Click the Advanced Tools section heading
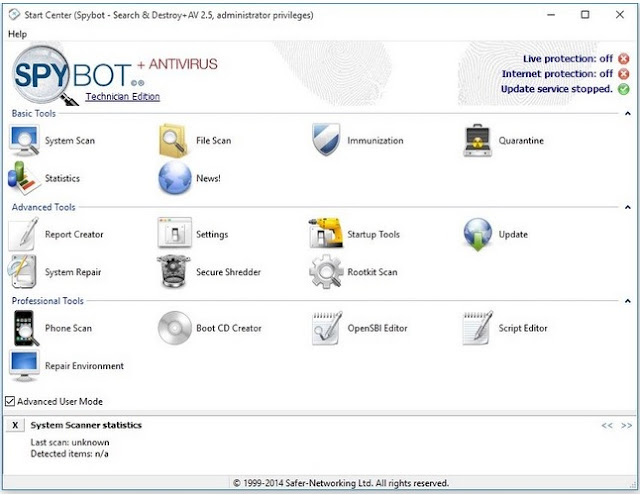 coord(43,207)
